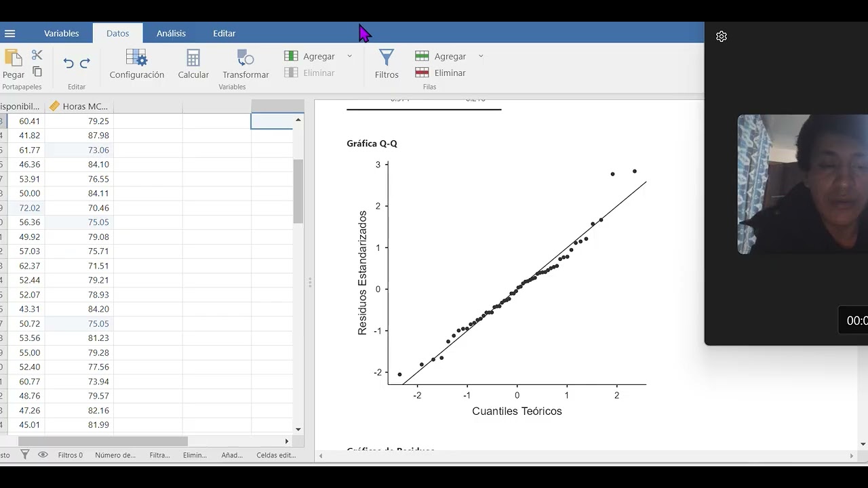Select cell with value 72.02
Screen dimensions: 868x488
(x=26, y=208)
